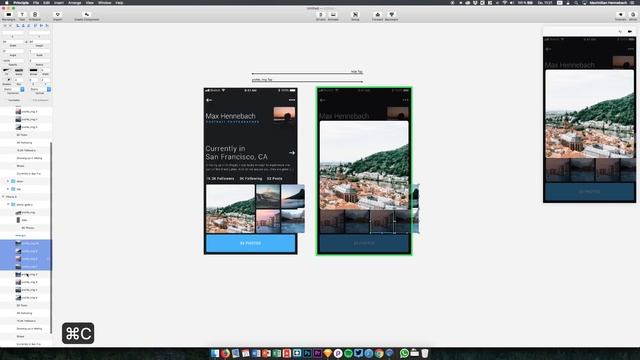The height and width of the screenshot is (360, 640).
Task: Click the Import toolbar button
Action: coord(58,15)
